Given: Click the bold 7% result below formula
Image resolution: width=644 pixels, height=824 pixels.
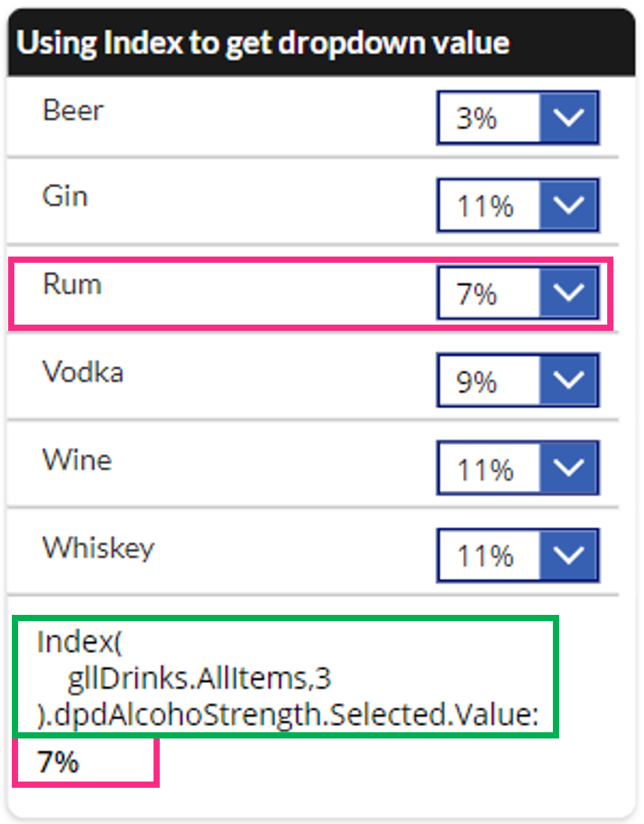Looking at the screenshot, I should (x=58, y=762).
